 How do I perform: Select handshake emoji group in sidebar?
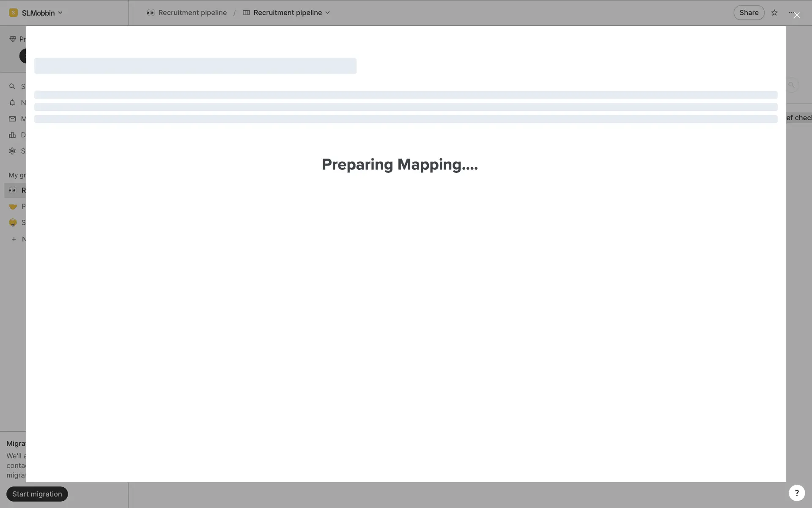pyautogui.click(x=13, y=207)
